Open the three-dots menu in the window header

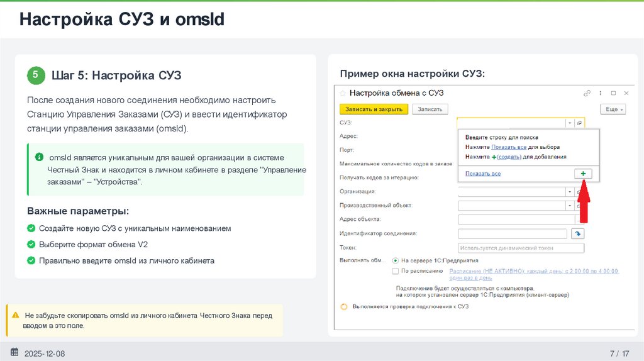point(601,93)
